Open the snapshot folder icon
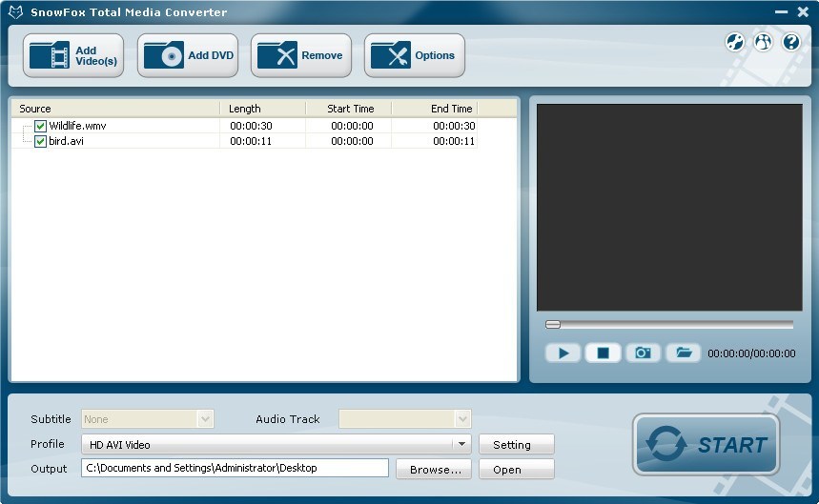 [x=684, y=353]
